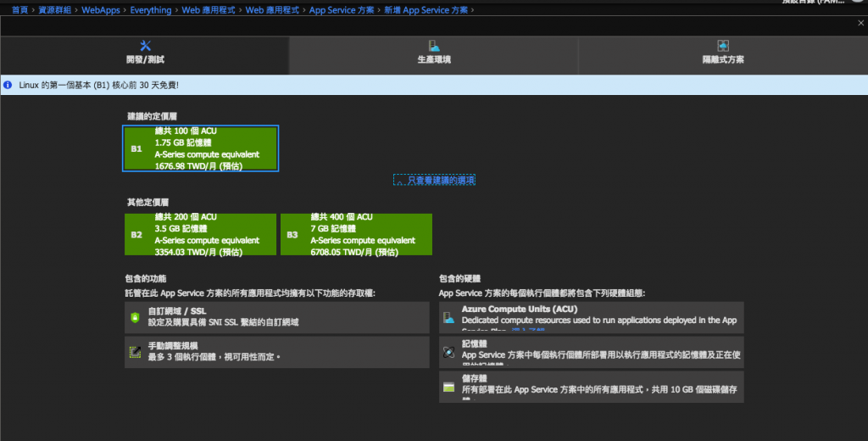
Task: Click the 3354.03 TWD/月 price text
Action: click(198, 252)
